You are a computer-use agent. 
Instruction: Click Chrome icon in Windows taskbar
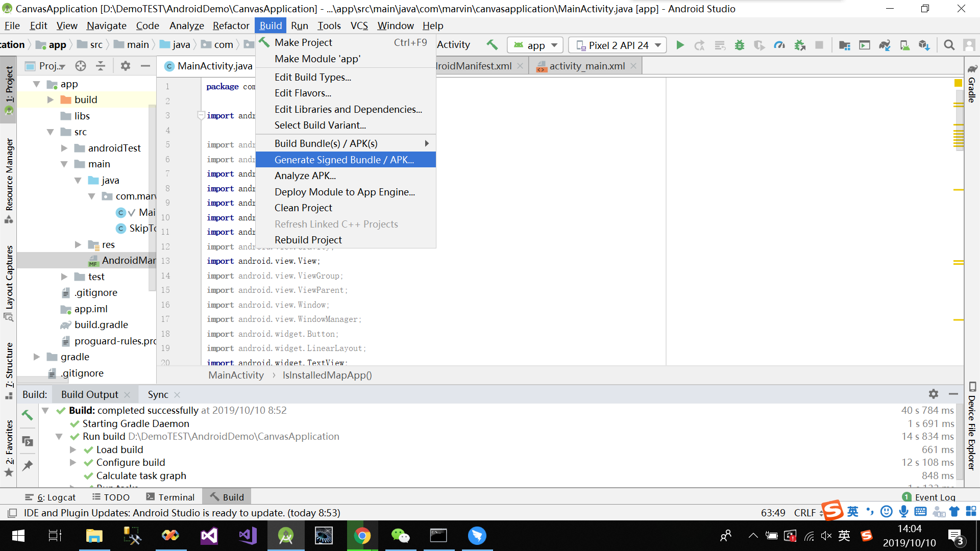pyautogui.click(x=362, y=536)
